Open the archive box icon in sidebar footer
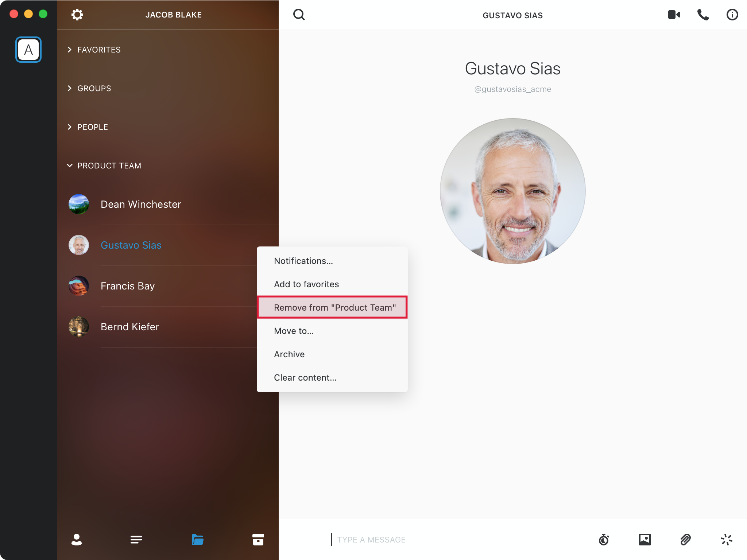Screen dimensions: 747x560 click(258, 540)
